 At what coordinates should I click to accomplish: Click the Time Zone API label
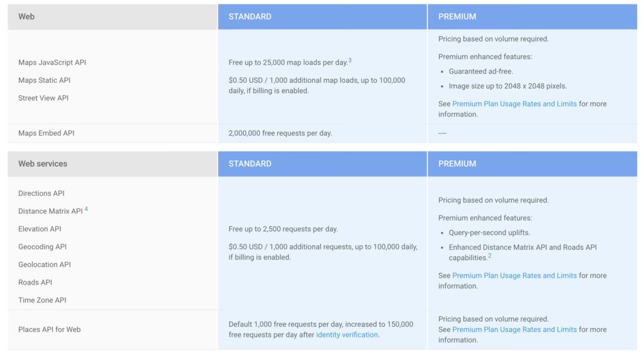click(42, 300)
